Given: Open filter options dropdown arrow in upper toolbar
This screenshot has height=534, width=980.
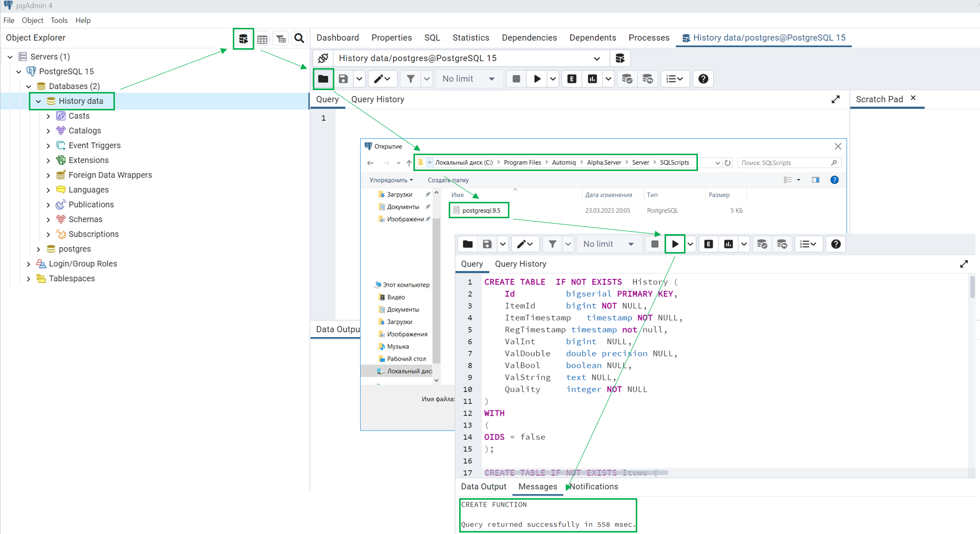Looking at the screenshot, I should pos(427,79).
